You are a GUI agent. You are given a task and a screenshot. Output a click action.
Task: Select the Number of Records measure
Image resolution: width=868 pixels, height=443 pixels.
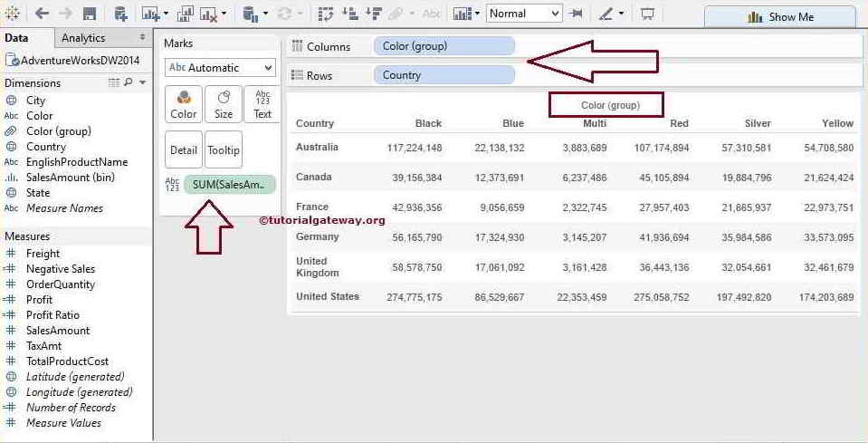tap(71, 408)
